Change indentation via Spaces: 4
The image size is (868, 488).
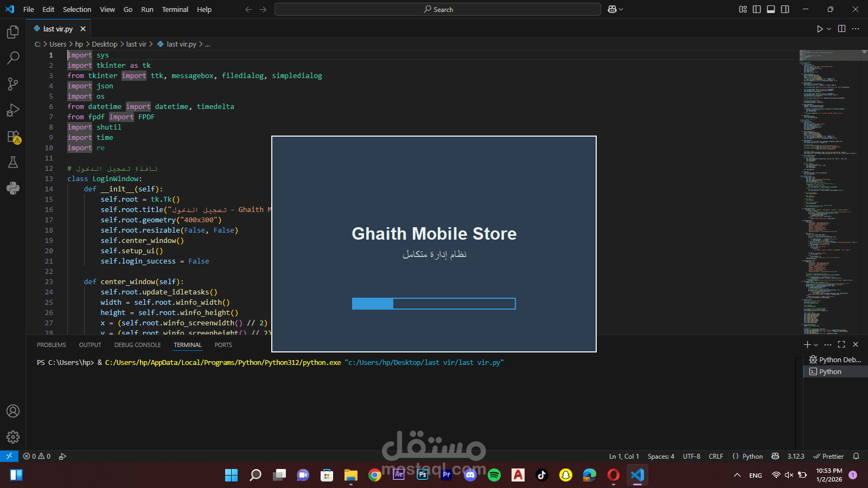click(x=661, y=456)
